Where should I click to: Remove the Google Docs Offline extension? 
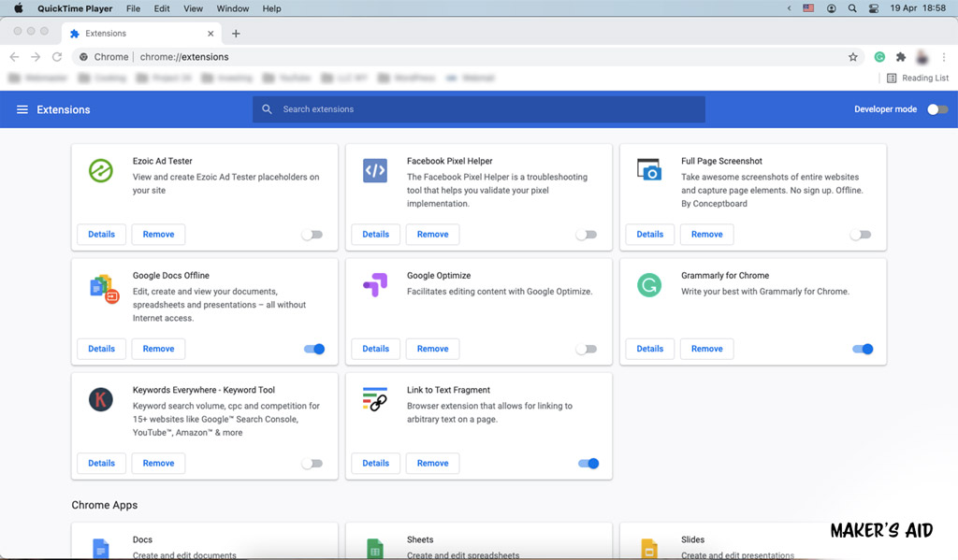point(158,349)
